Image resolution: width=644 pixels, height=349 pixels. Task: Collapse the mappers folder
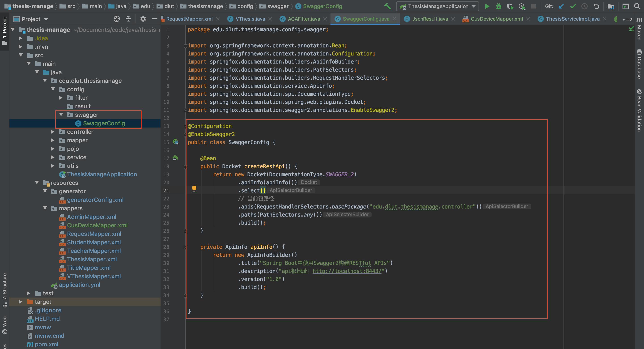click(45, 208)
